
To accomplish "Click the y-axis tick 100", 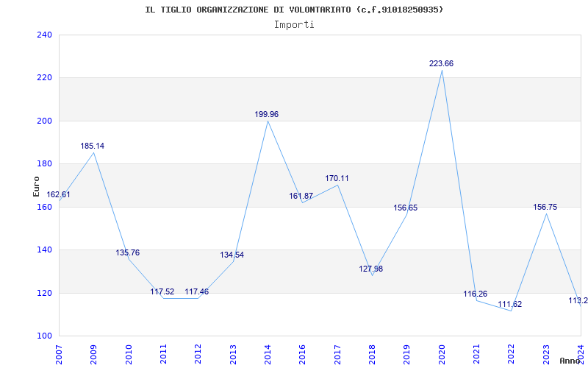I will pos(44,336).
